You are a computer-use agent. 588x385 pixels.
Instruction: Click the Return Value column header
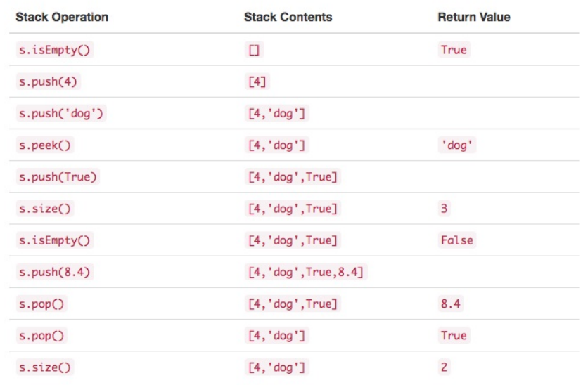(474, 18)
